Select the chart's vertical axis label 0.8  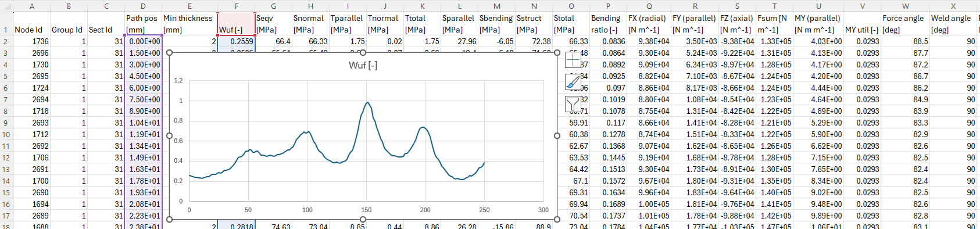click(x=178, y=120)
